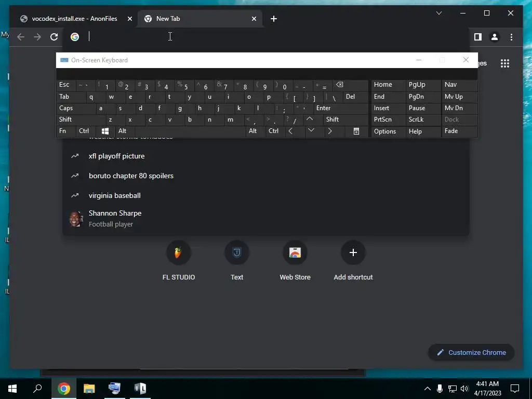The width and height of the screenshot is (532, 399).
Task: Open the FL STUDIO shortcut
Action: 179,261
